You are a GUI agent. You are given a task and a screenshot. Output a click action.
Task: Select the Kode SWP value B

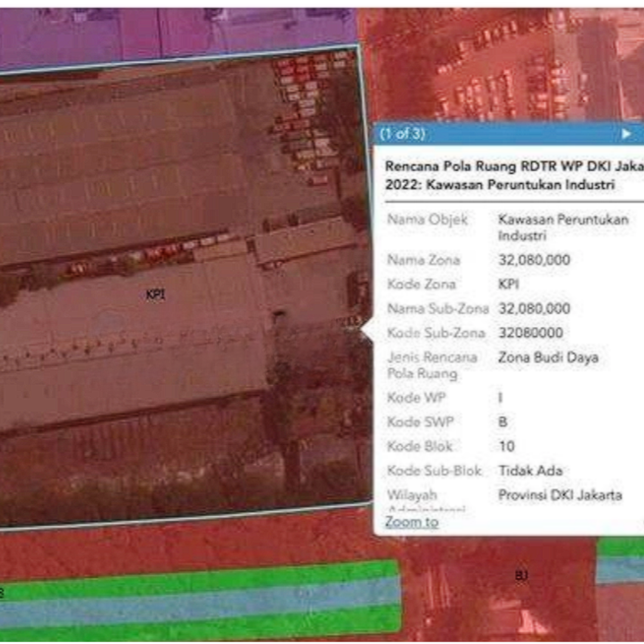(503, 422)
